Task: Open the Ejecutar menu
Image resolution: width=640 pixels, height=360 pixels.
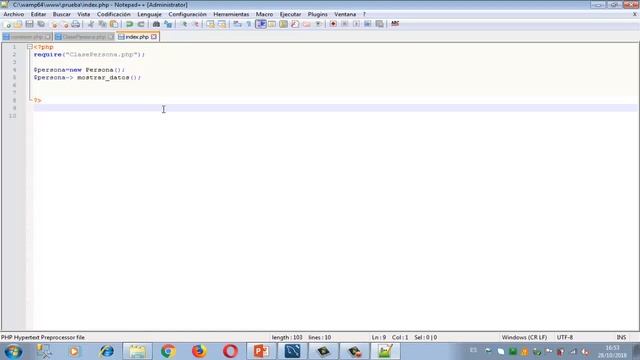Action: coord(290,14)
